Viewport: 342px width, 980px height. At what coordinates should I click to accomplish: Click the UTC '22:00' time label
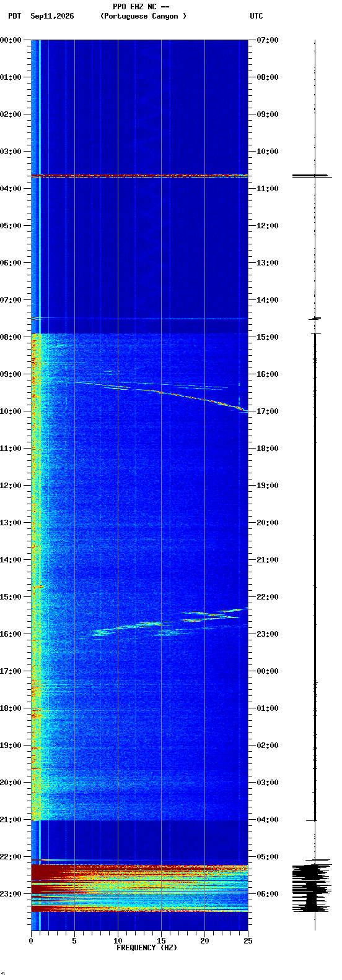(x=268, y=597)
